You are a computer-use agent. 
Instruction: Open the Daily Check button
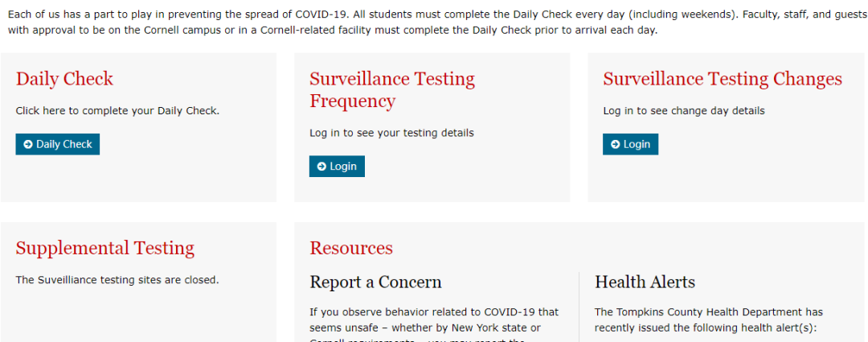pos(58,144)
